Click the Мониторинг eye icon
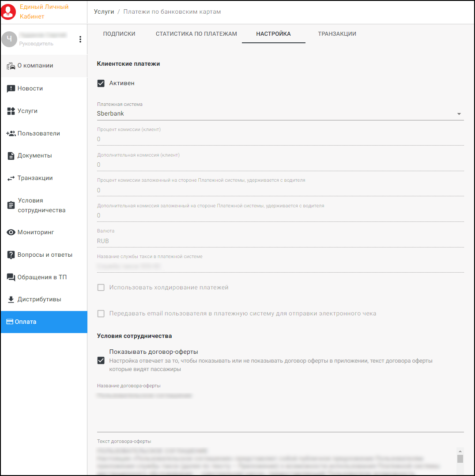This screenshot has height=476, width=475. pyautogui.click(x=11, y=232)
